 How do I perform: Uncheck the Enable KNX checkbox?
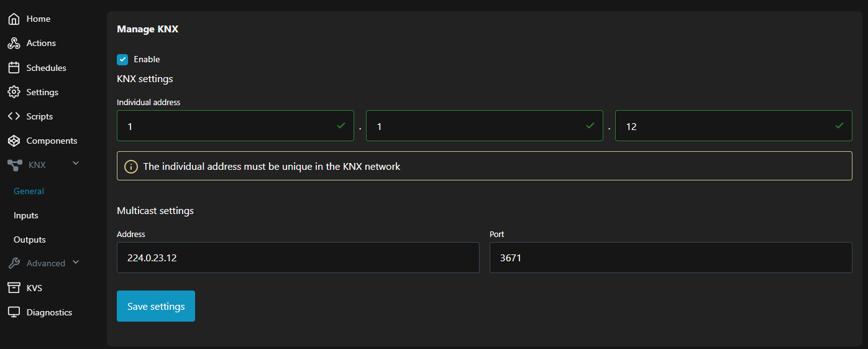[122, 60]
